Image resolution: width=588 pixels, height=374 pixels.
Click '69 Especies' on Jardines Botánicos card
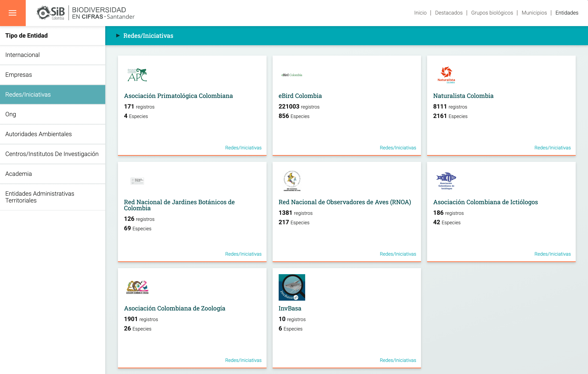[137, 228]
